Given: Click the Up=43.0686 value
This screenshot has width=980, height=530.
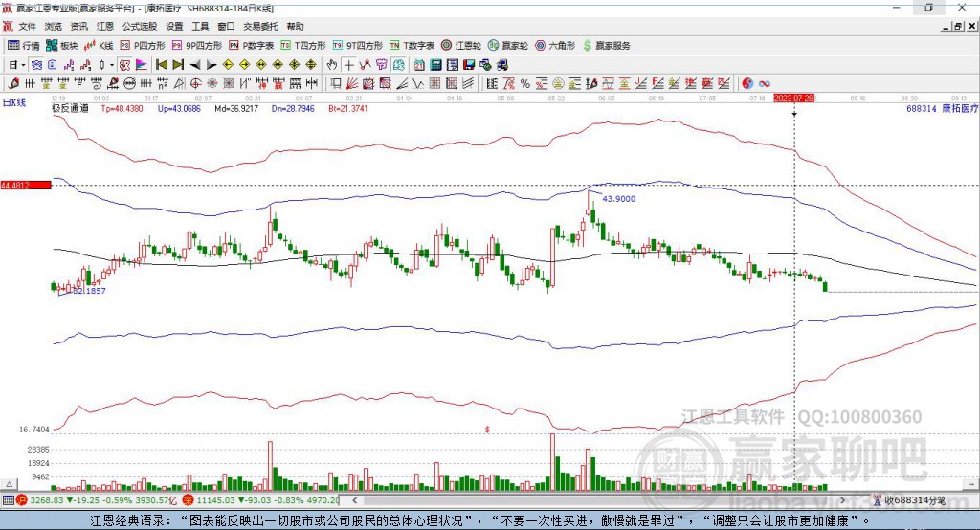Looking at the screenshot, I should pos(179,108).
